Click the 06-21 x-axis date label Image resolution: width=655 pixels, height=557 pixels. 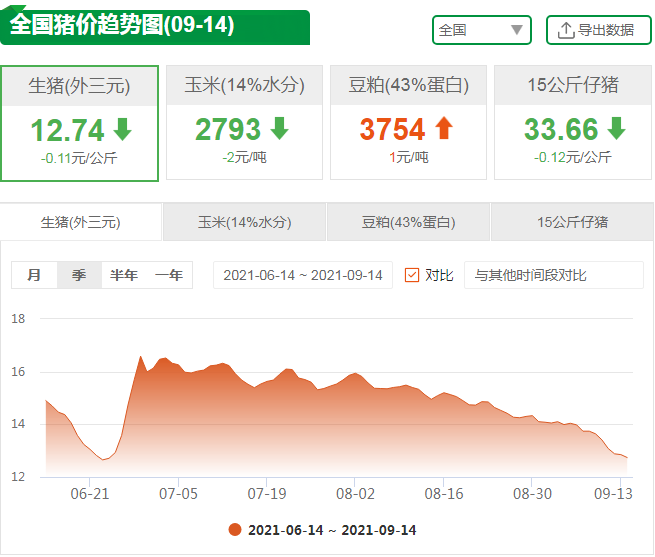(90, 493)
